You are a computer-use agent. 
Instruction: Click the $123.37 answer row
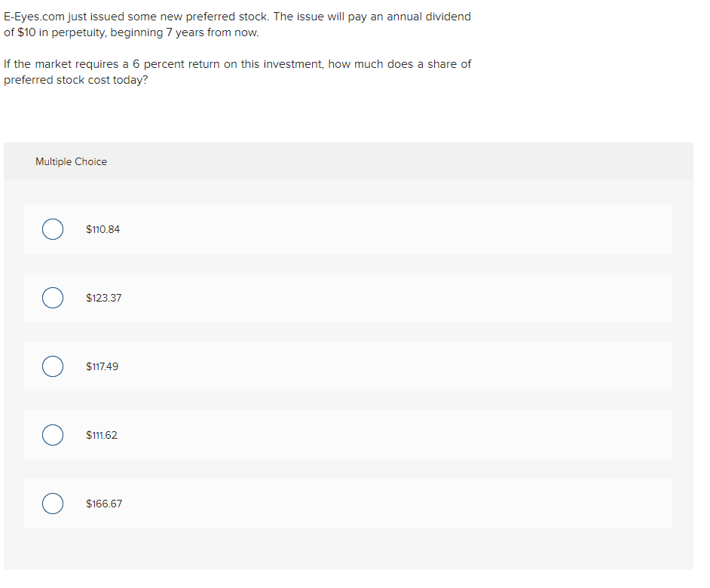348,298
